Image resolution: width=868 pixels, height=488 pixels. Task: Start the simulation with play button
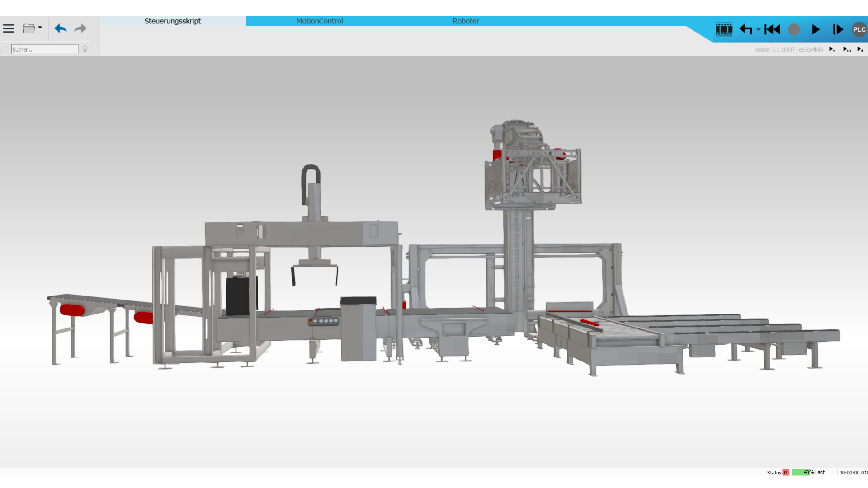tap(816, 29)
